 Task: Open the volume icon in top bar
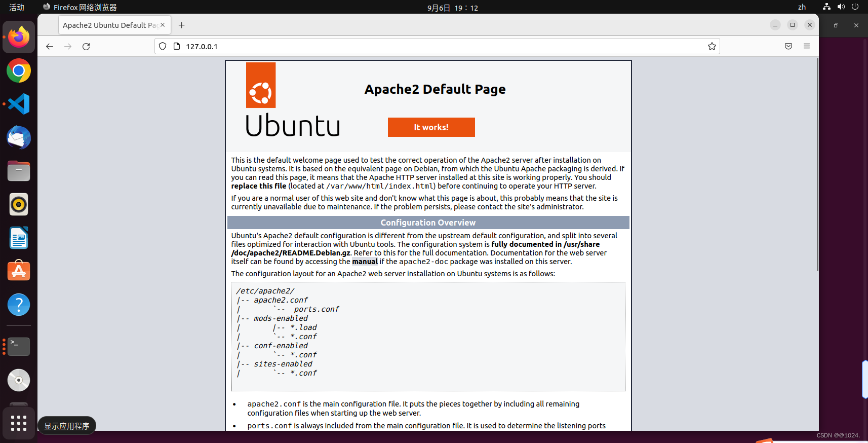pyautogui.click(x=841, y=7)
